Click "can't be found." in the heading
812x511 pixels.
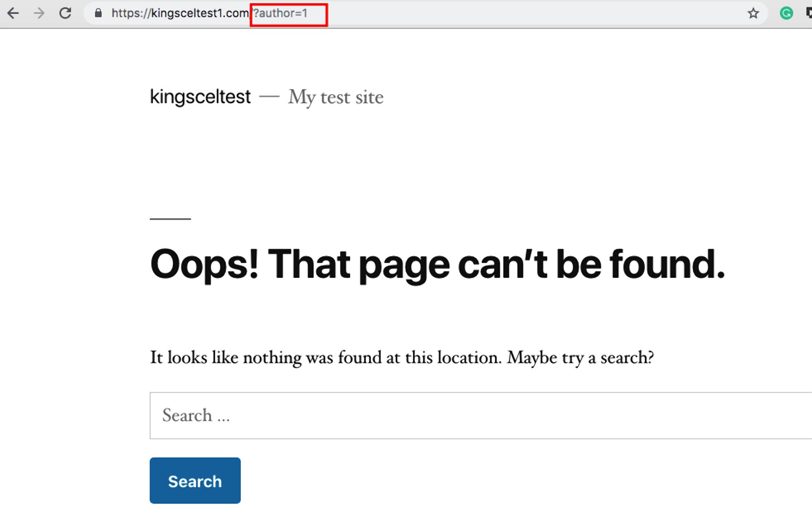click(591, 264)
